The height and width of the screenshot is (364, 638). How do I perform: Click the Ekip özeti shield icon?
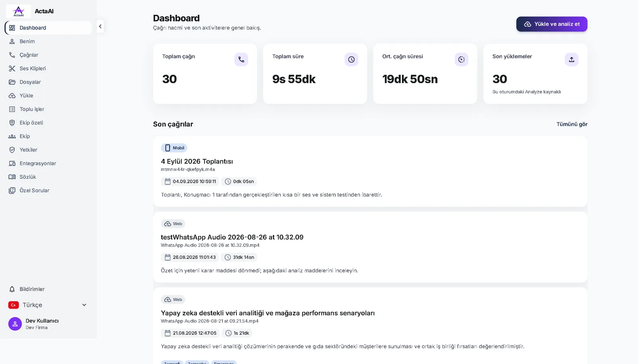click(12, 123)
